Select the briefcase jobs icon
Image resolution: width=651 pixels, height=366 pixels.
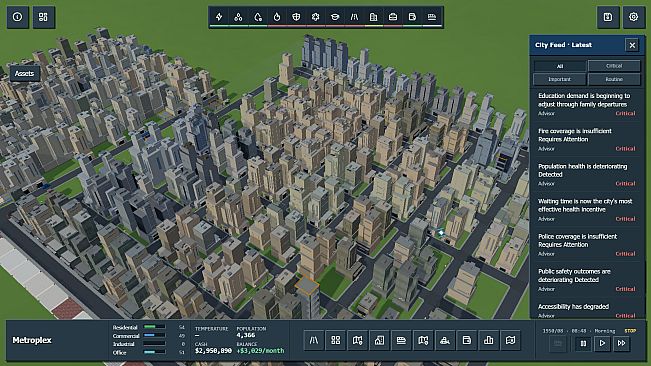393,17
